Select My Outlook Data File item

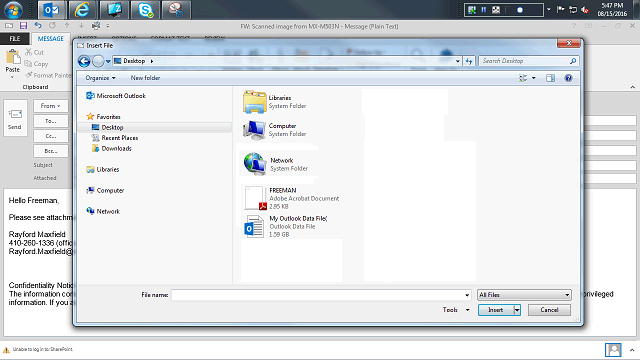click(x=286, y=227)
